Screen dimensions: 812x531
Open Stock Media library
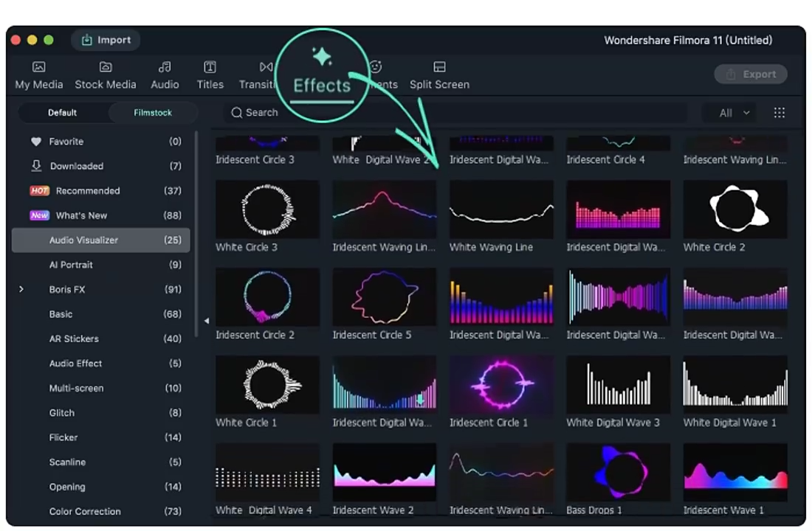pyautogui.click(x=106, y=74)
